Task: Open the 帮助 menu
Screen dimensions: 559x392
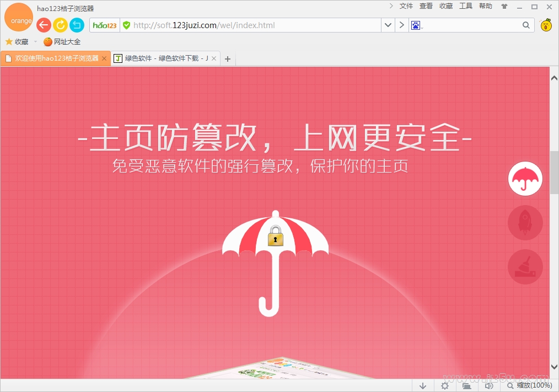Action: point(486,6)
